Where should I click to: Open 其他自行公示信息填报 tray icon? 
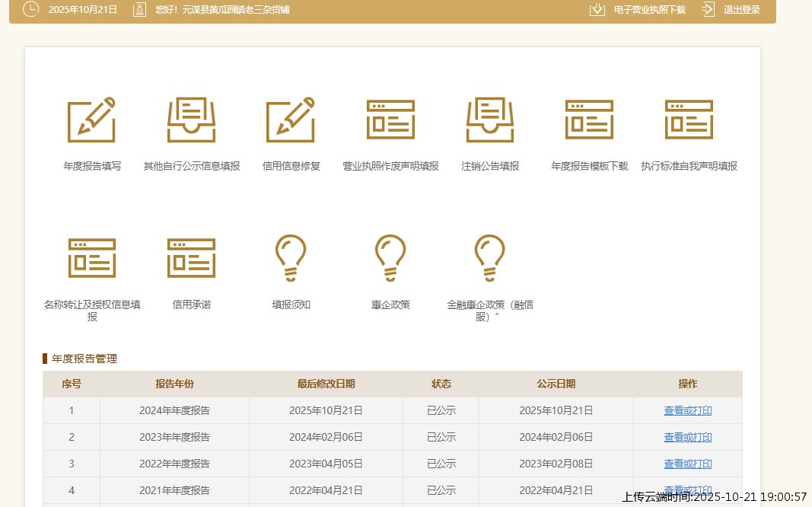192,120
